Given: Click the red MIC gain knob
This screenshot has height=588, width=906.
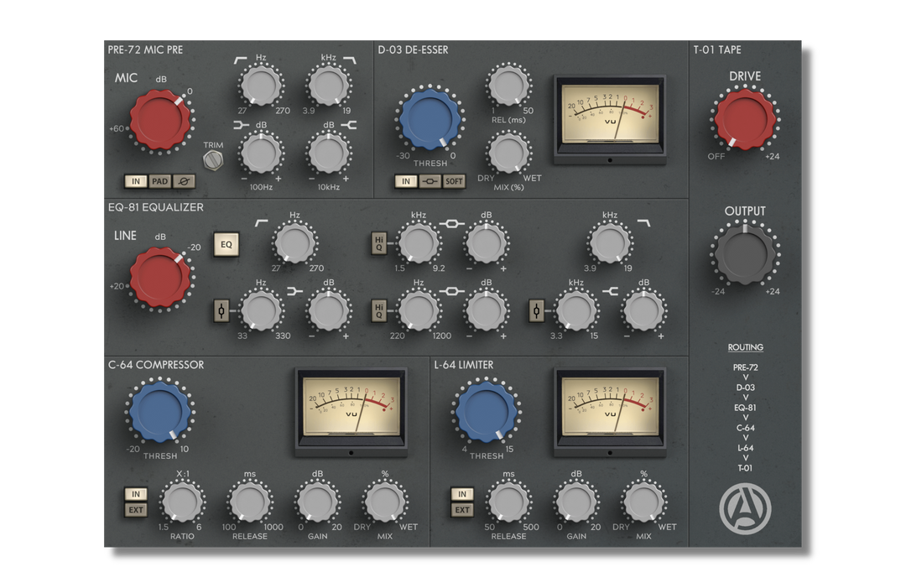Looking at the screenshot, I should click(160, 120).
